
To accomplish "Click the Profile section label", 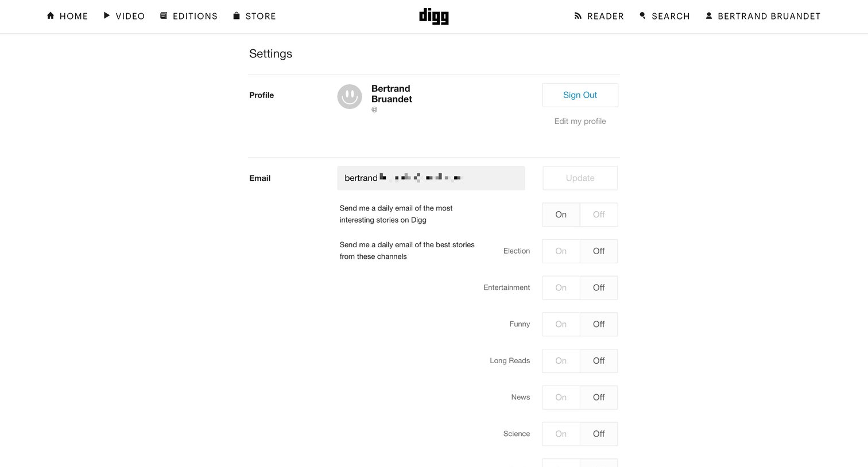I will tap(261, 95).
